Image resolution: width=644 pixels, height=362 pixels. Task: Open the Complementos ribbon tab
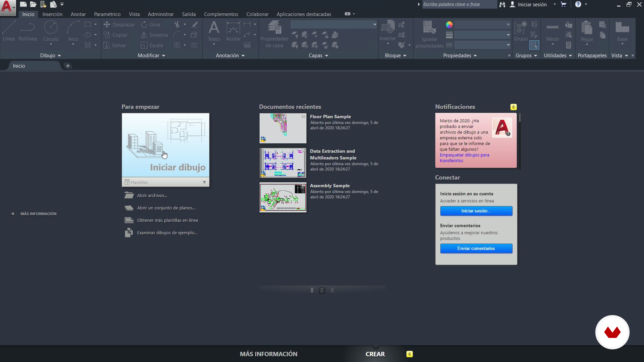tap(221, 14)
